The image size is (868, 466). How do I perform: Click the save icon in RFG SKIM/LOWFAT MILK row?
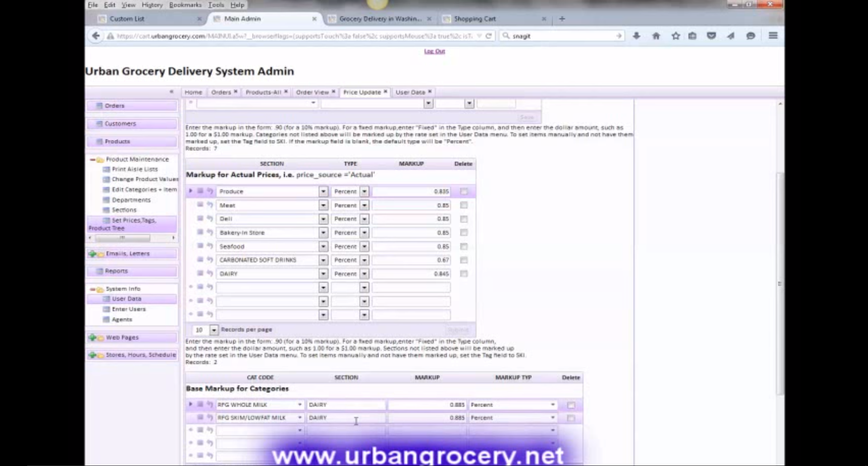(200, 417)
